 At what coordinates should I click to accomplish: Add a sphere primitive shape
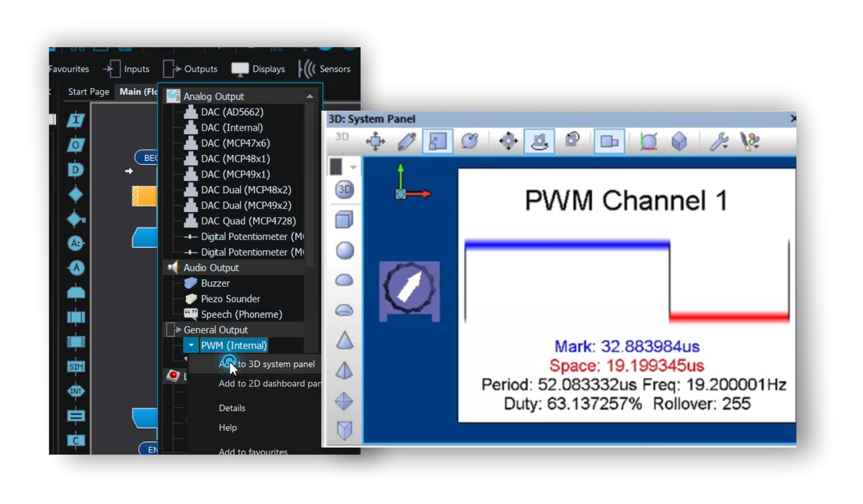tap(344, 250)
